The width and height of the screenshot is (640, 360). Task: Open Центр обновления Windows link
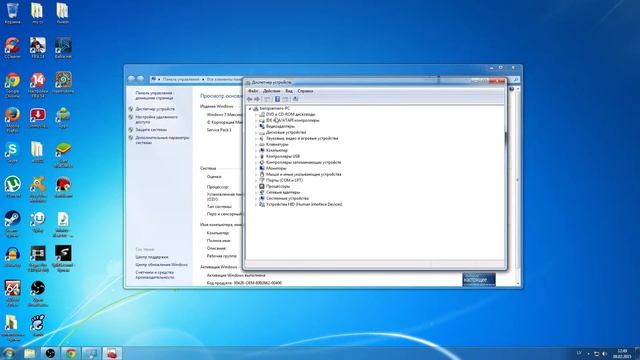162,265
